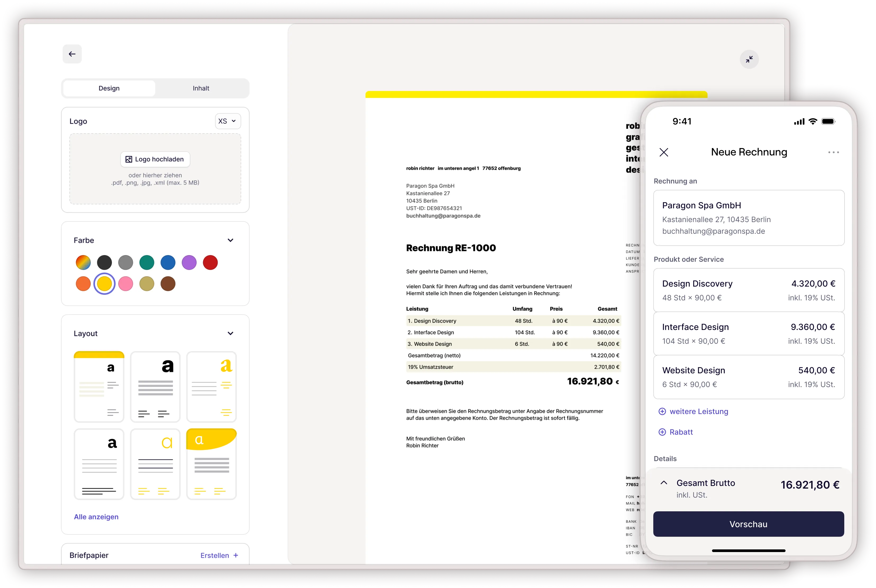Click Rechnung RE-1000 heading in preview
Image resolution: width=876 pixels, height=588 pixels.
pos(451,248)
